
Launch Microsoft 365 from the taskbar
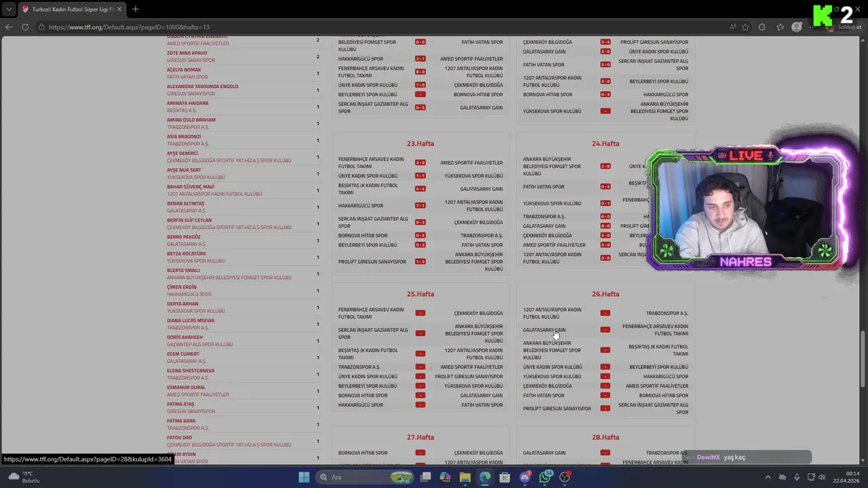pyautogui.click(x=446, y=477)
